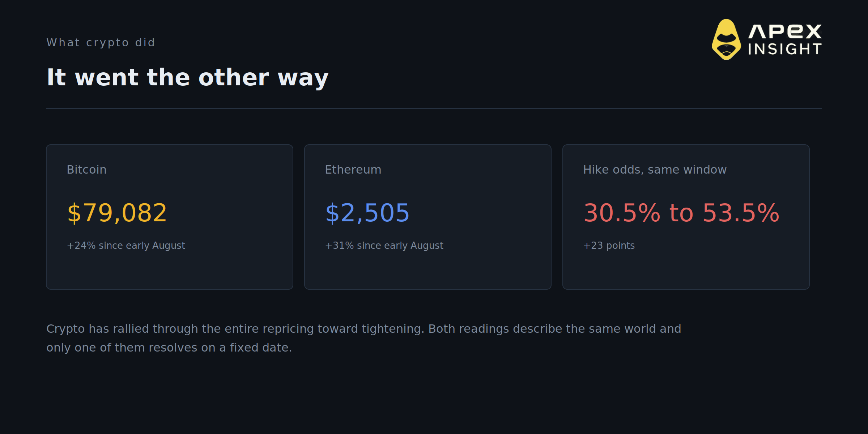Click the horizontal divider under the heading
This screenshot has width=868, height=434.
click(434, 109)
